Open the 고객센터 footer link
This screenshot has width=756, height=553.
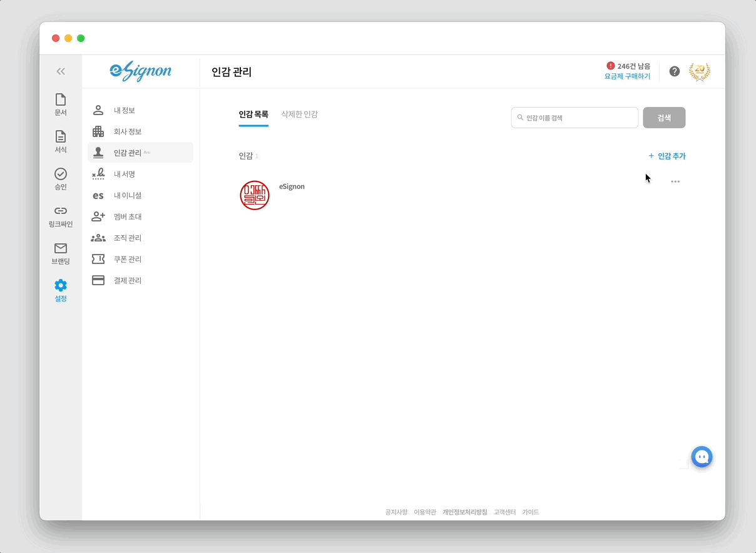point(505,512)
